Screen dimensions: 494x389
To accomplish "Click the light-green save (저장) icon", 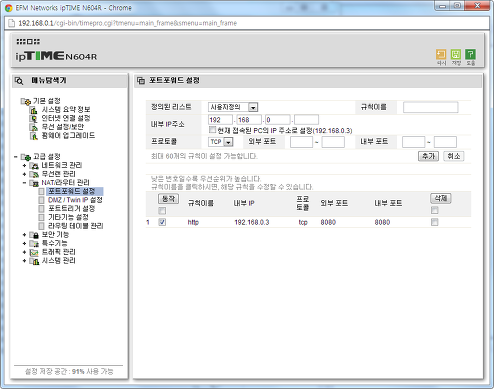I will [456, 54].
